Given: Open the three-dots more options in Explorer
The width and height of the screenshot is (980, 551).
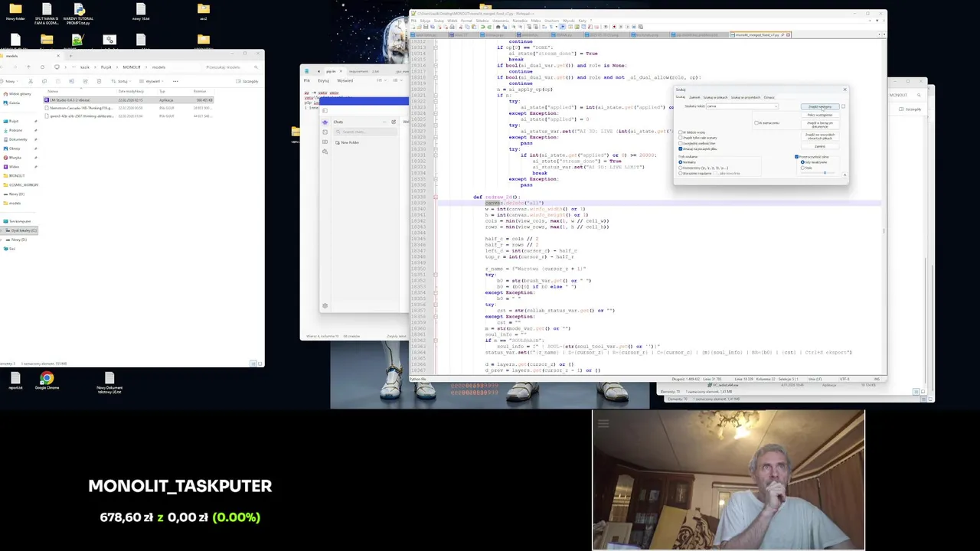Looking at the screenshot, I should click(175, 81).
